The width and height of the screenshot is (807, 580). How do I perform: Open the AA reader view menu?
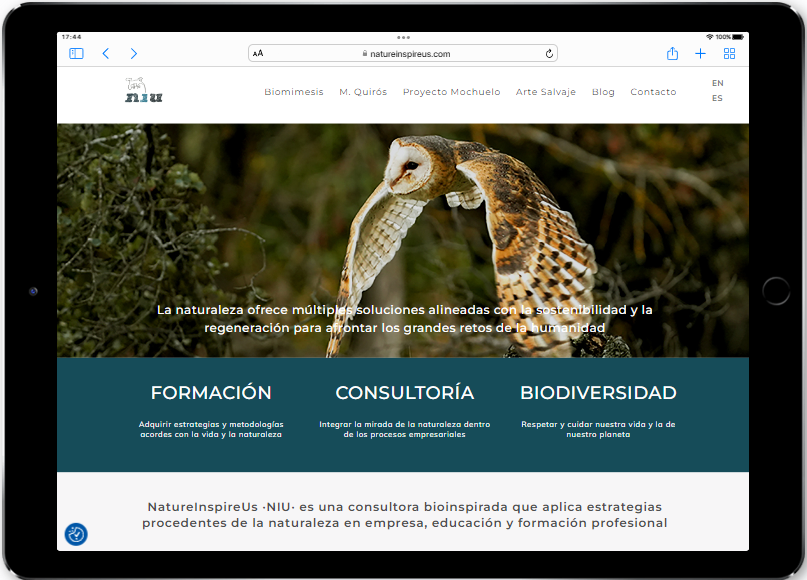pyautogui.click(x=258, y=54)
